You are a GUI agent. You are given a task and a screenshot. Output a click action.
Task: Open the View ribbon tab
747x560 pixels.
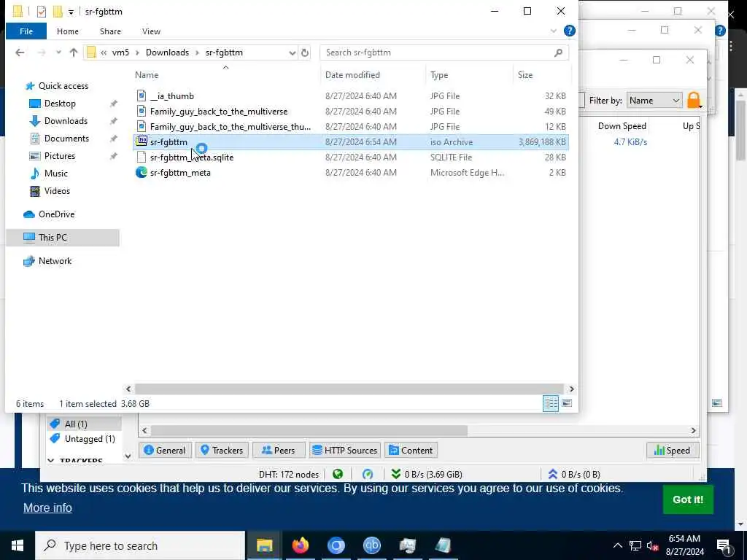click(x=151, y=31)
